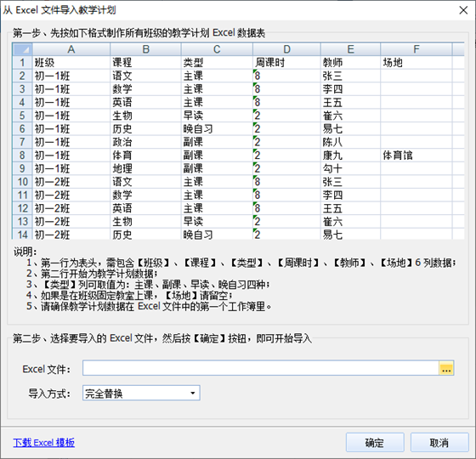Select column A header in the preview

(71, 49)
